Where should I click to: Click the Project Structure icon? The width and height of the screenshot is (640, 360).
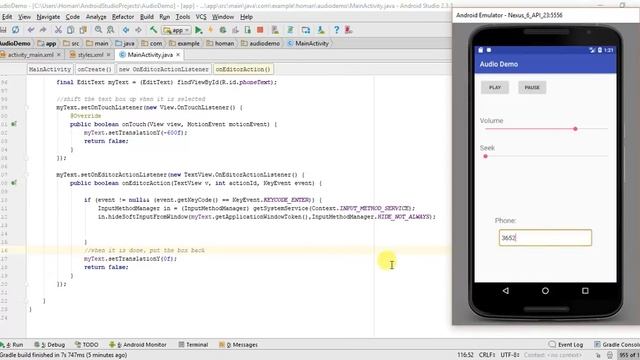[305, 30]
